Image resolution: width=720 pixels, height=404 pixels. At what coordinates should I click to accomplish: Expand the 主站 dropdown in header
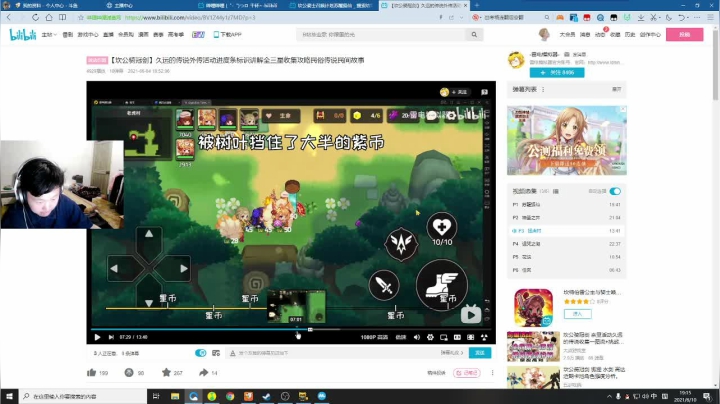[x=49, y=34]
